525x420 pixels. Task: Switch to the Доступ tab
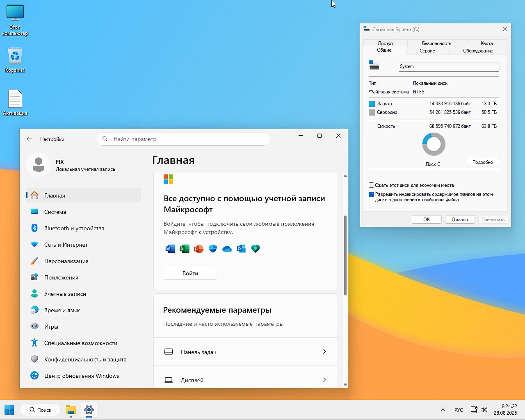(385, 43)
